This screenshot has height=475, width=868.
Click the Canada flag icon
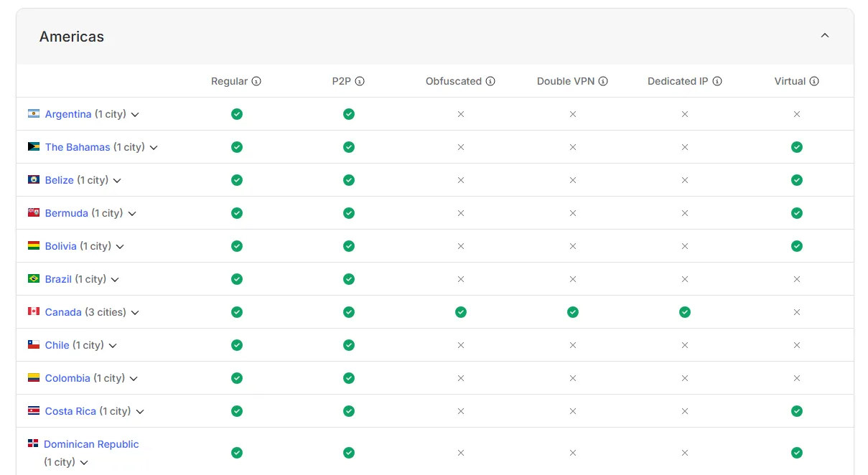tap(34, 311)
